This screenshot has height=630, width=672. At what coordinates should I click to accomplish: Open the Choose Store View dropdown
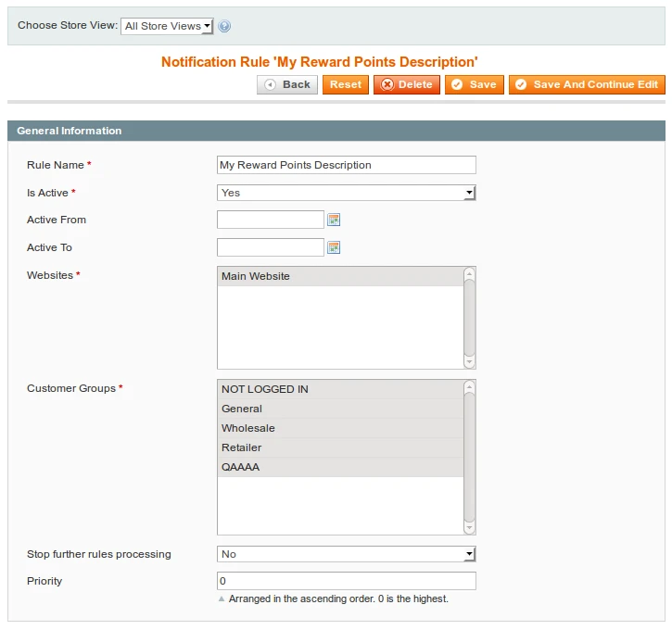167,26
